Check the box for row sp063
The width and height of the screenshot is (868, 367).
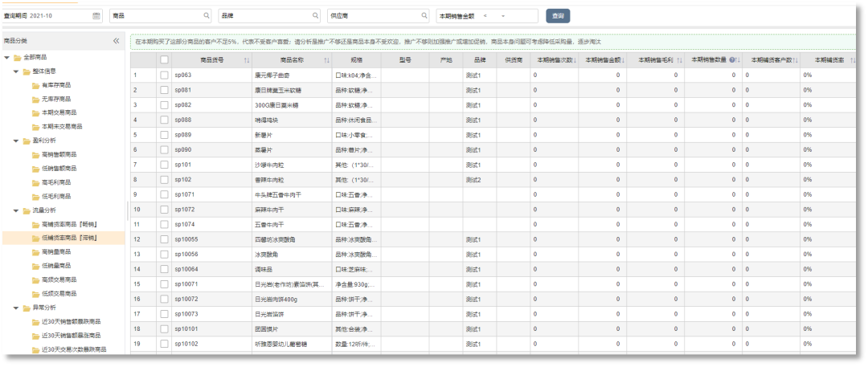pyautogui.click(x=164, y=75)
